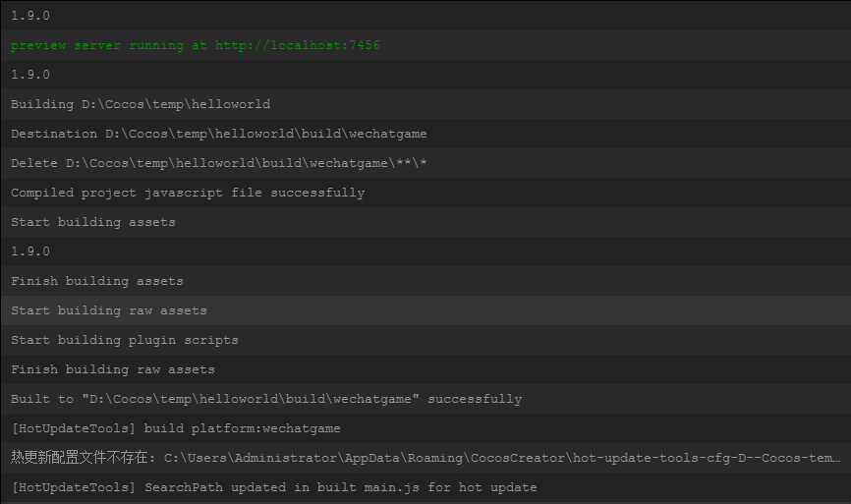Click the 'Finish building raw assets' message
The image size is (851, 504).
[x=113, y=369]
